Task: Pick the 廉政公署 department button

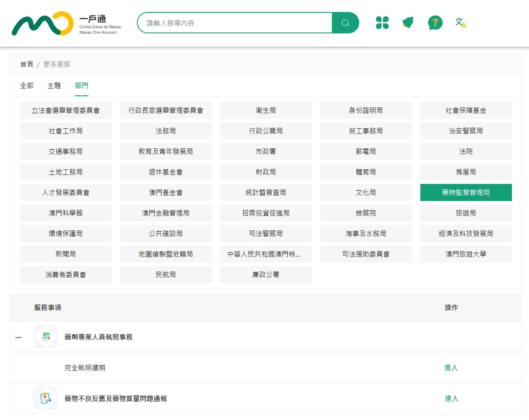Action: click(266, 275)
